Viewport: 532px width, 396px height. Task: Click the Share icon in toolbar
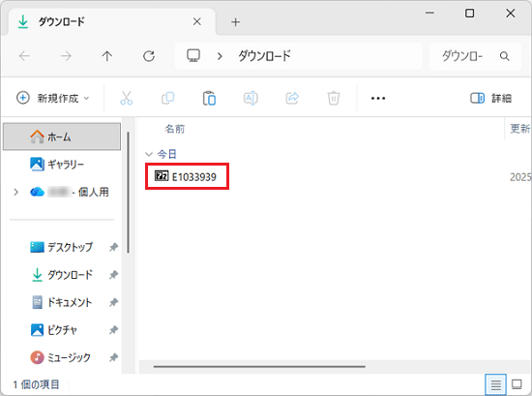(292, 98)
